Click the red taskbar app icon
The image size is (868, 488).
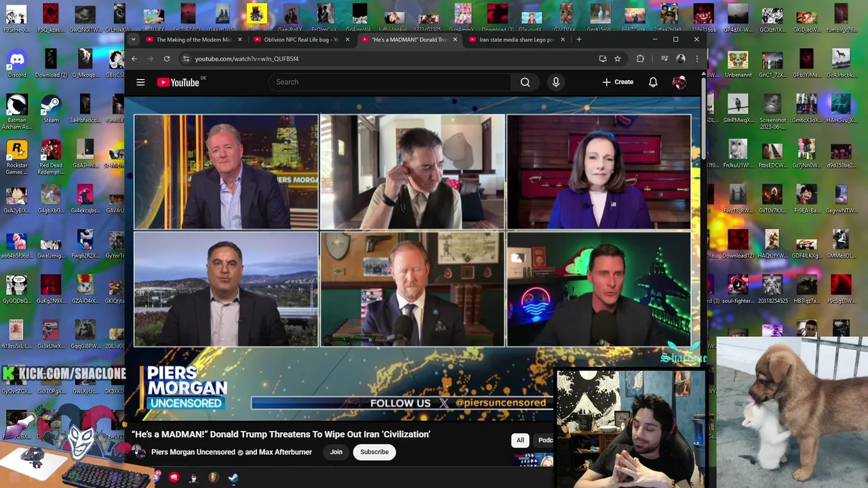click(174, 478)
